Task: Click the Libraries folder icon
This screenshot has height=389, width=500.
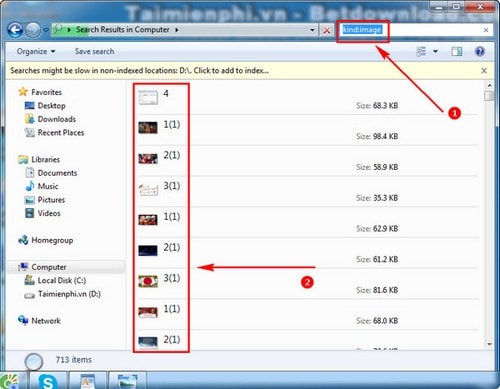Action: 23,160
